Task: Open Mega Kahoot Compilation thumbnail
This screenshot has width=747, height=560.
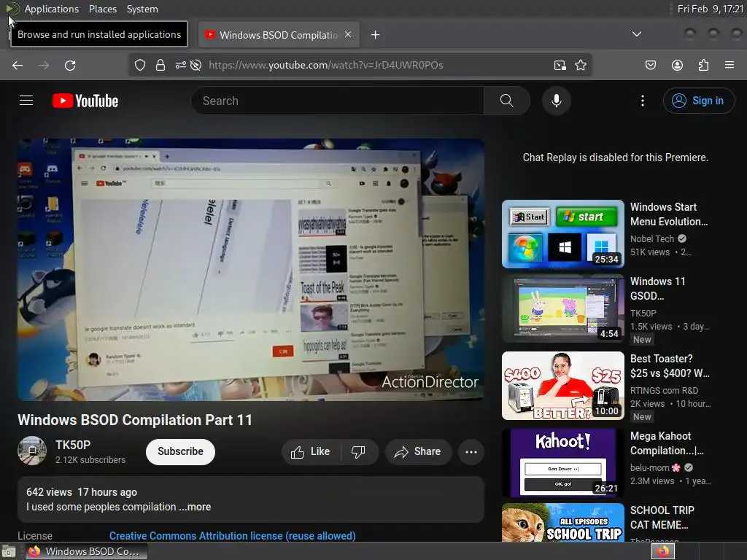Action: (563, 463)
